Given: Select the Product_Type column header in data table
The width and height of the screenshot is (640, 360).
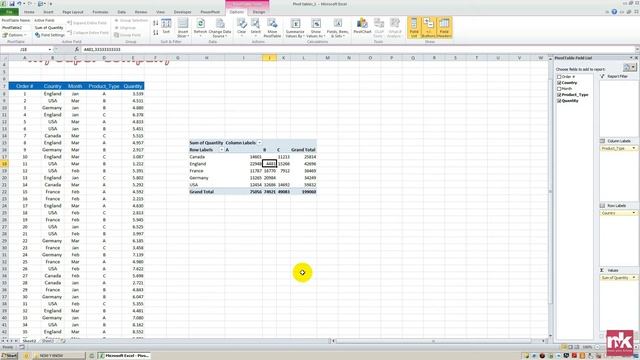Looking at the screenshot, I should [x=104, y=86].
